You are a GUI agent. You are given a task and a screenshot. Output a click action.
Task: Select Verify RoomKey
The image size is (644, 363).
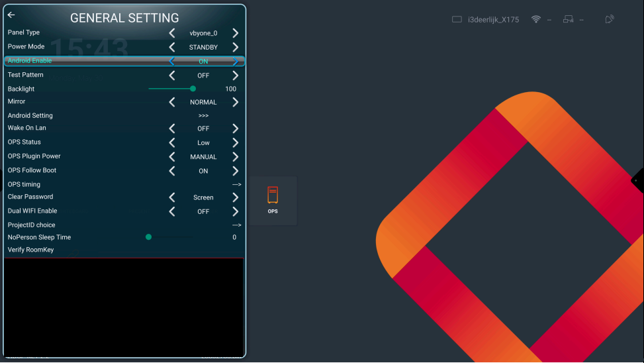tap(31, 250)
